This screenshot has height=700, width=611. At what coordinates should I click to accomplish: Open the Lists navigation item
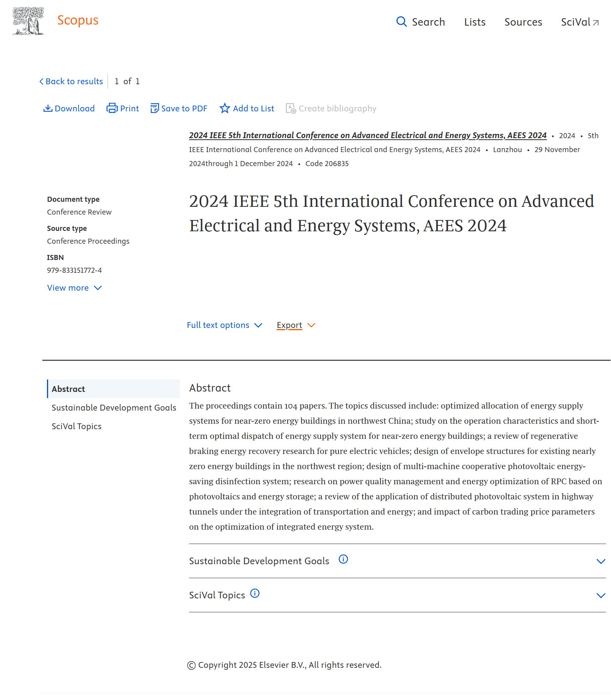pyautogui.click(x=475, y=22)
